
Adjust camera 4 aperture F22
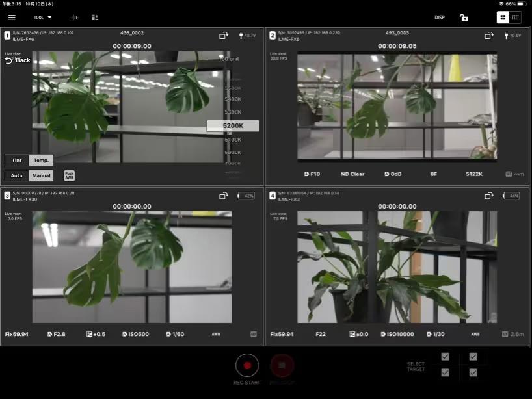click(x=321, y=334)
